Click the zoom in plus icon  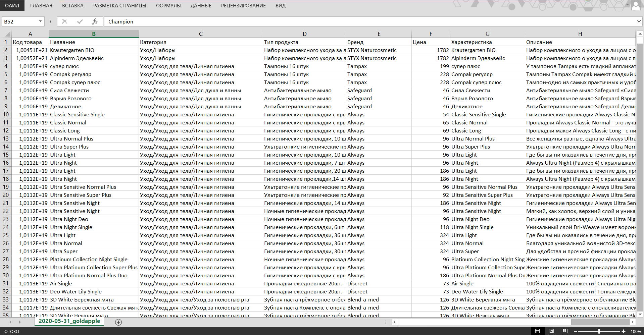click(624, 331)
